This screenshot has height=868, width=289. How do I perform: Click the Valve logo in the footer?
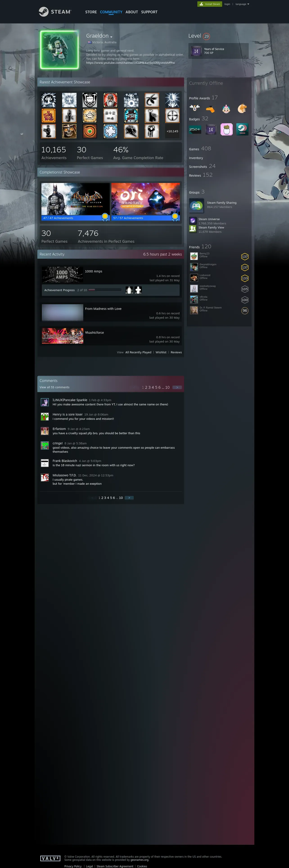[x=50, y=858]
